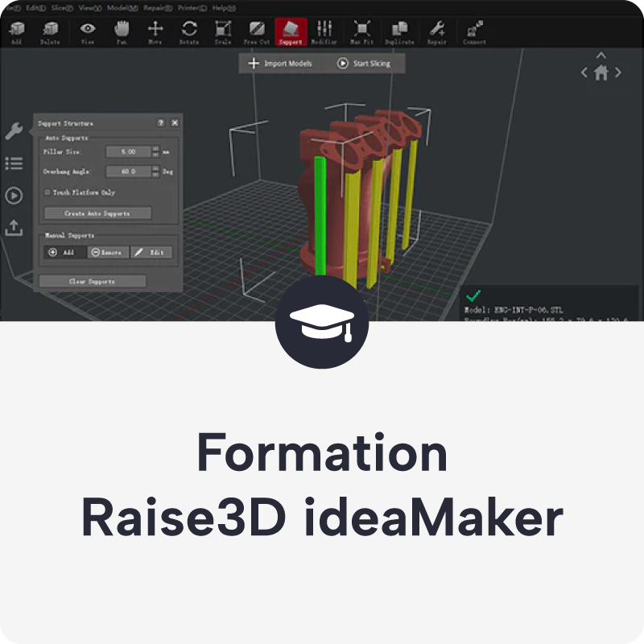Reset view with the home icon
644x644 pixels.
click(601, 73)
